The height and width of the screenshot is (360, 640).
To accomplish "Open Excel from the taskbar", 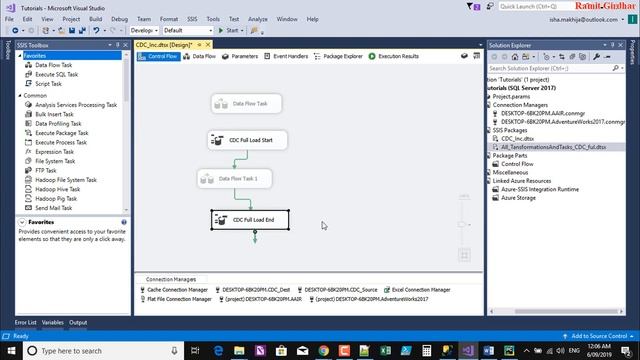I will click(385, 351).
